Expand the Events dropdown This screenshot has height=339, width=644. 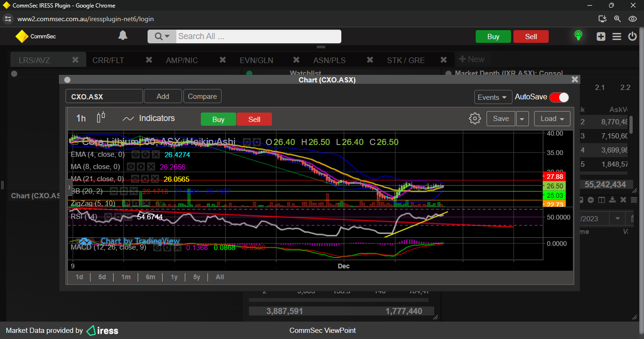(x=493, y=97)
